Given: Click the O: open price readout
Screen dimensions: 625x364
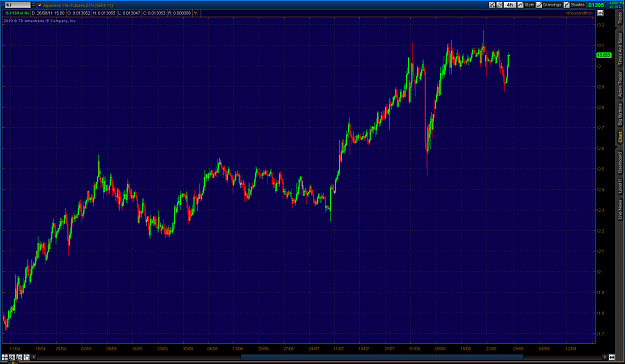Looking at the screenshot, I should pos(79,13).
